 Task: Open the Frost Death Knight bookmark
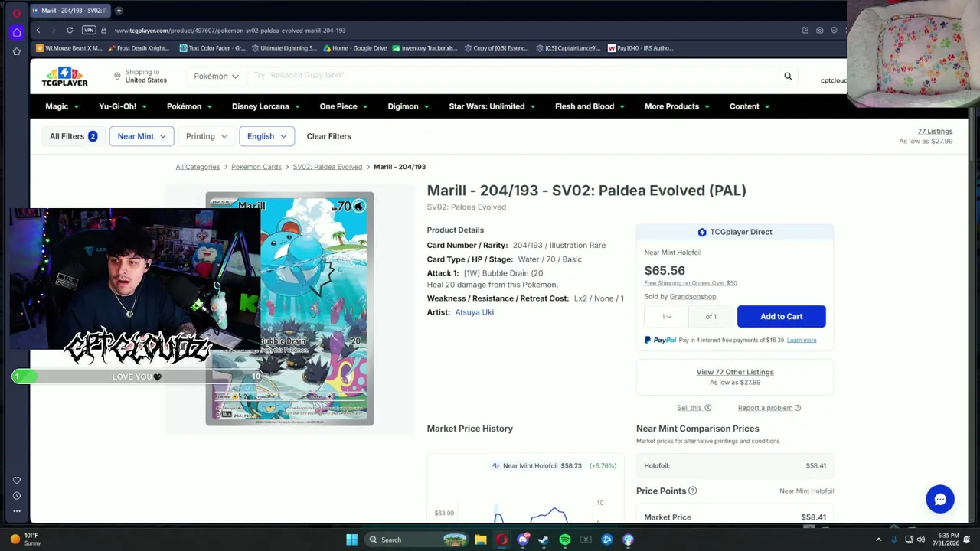coord(138,48)
